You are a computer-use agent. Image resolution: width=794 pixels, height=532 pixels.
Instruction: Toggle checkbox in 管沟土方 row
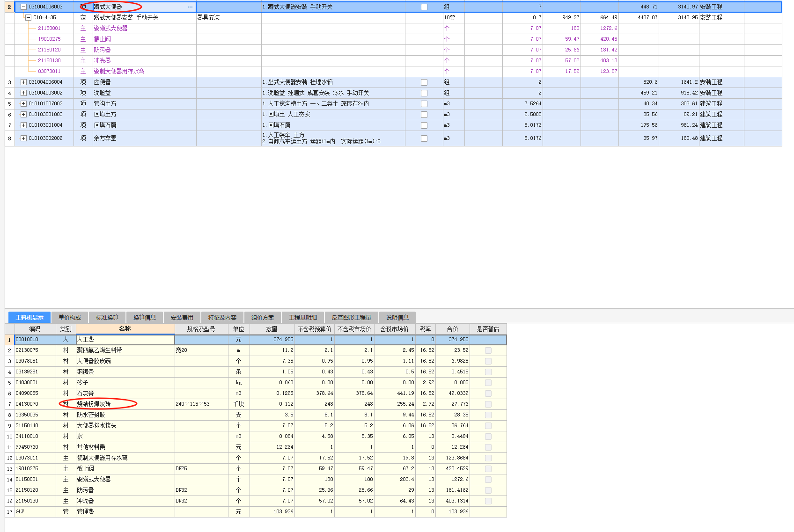(x=424, y=104)
